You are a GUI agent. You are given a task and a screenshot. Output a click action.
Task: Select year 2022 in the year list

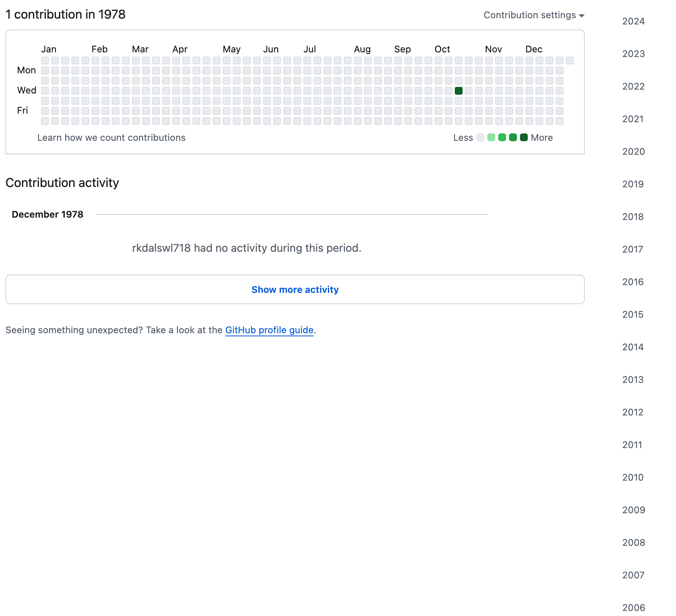633,87
